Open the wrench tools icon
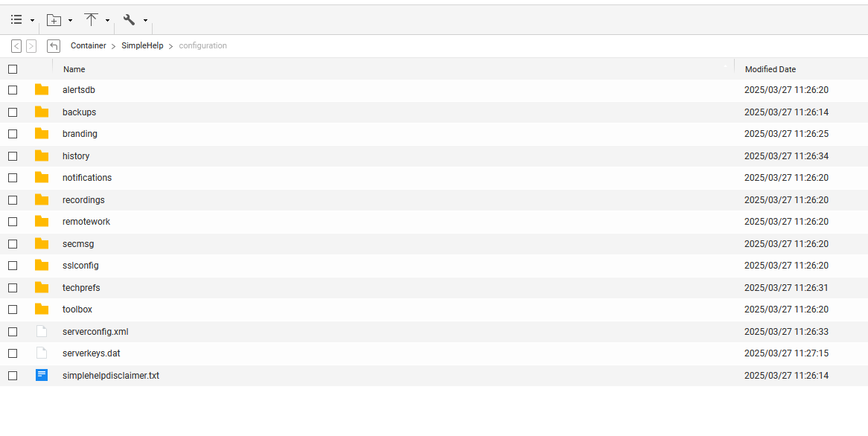Screen dimensions: 868x436 [129, 20]
